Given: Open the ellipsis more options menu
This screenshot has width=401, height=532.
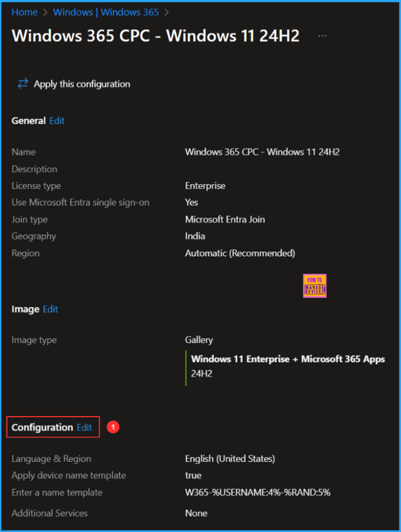Looking at the screenshot, I should 322,36.
